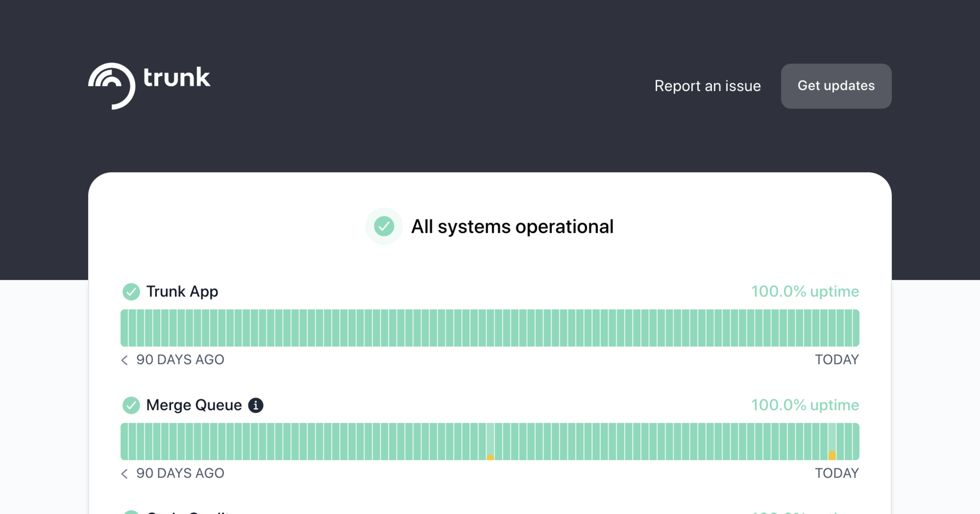Open the Merge Queue info icon
The height and width of the screenshot is (514, 980).
[x=256, y=405]
